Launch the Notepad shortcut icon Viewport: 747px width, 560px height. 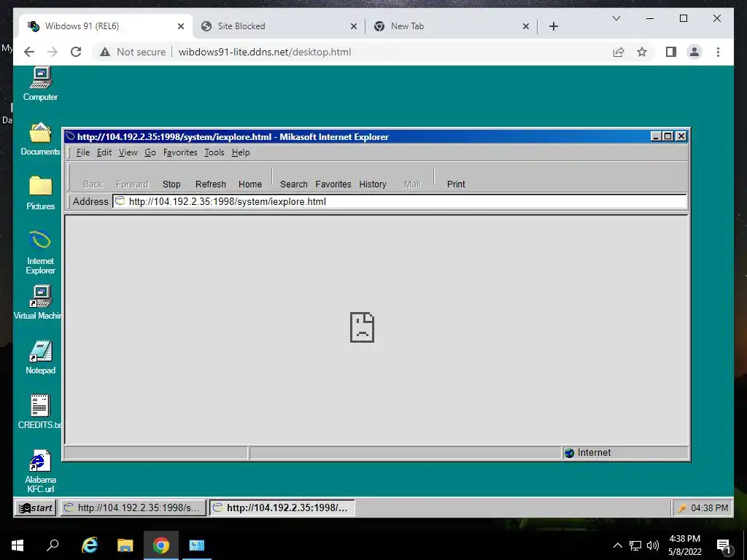click(41, 351)
